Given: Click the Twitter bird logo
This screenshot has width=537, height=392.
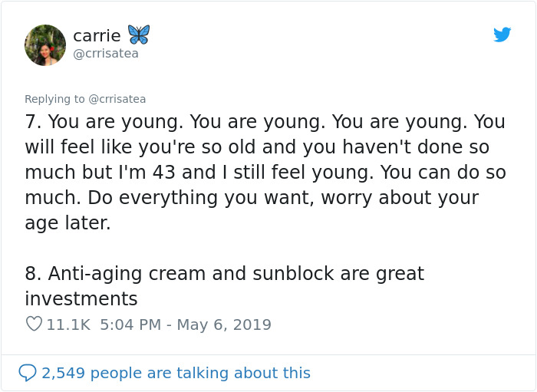Looking at the screenshot, I should (x=502, y=35).
